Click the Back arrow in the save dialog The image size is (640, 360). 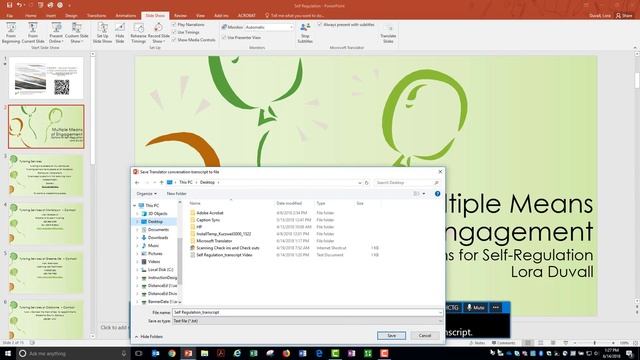137,182
